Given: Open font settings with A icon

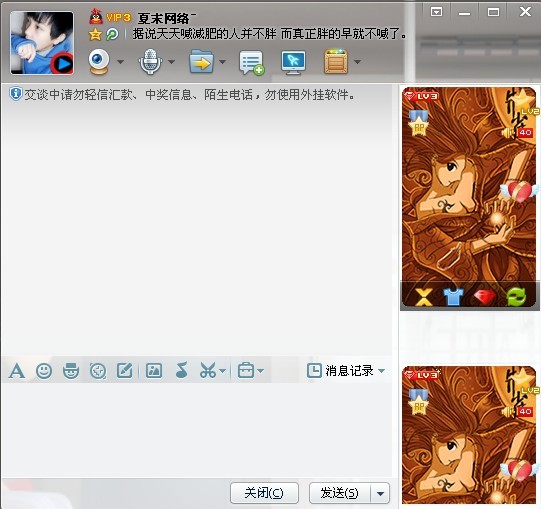Looking at the screenshot, I should coord(17,371).
